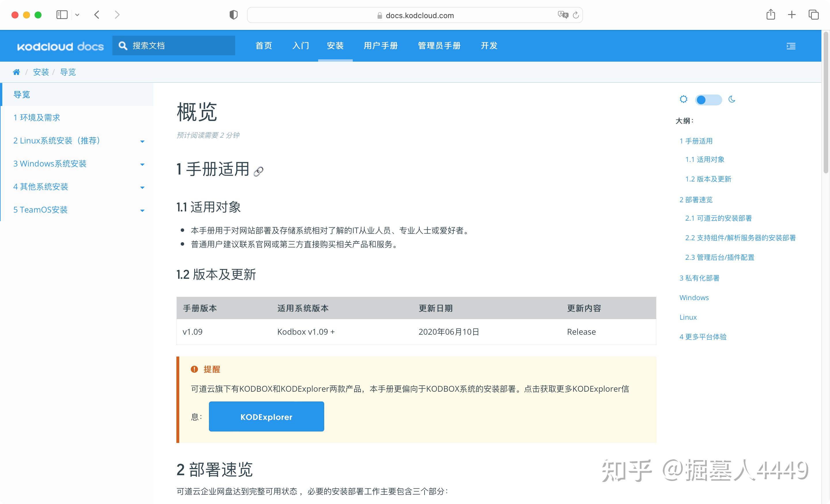Viewport: 830px width, 504px height.
Task: Open the outline panel icon in the navbar
Action: (x=791, y=46)
